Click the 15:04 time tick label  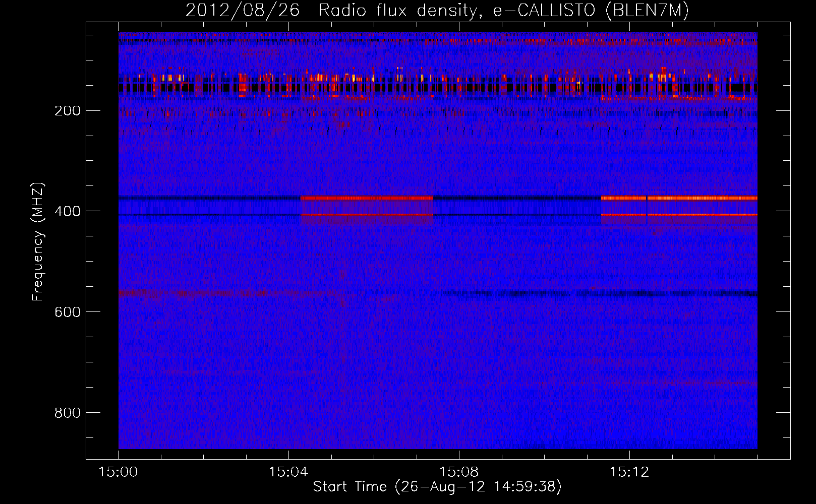tap(288, 472)
